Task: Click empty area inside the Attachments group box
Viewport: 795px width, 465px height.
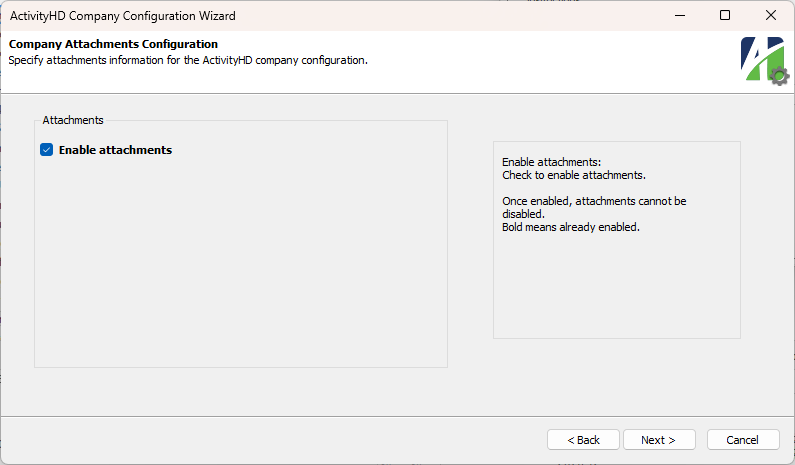Action: coord(241,264)
